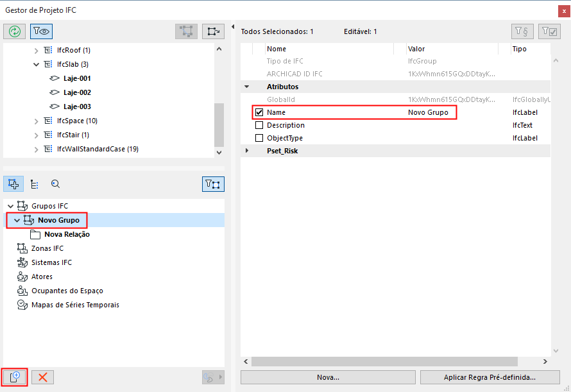Screen dimensions: 571x392
Task: Click Aplicar Regra Pré-definida button
Action: 490,377
